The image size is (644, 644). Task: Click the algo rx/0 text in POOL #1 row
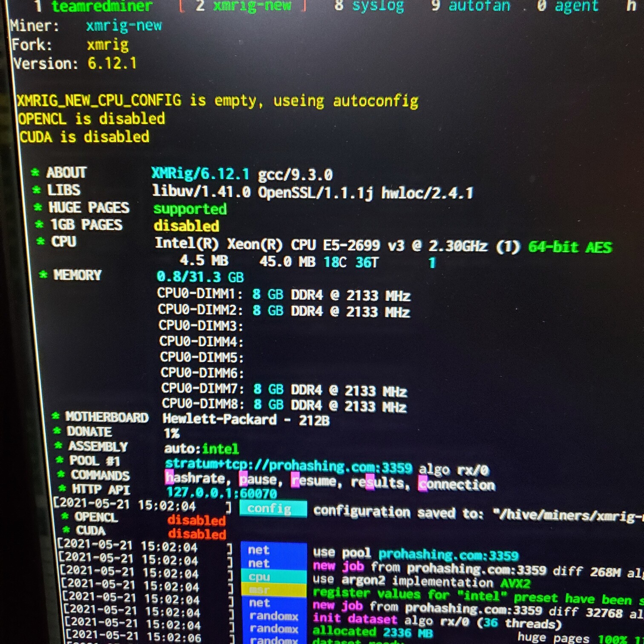pyautogui.click(x=454, y=470)
